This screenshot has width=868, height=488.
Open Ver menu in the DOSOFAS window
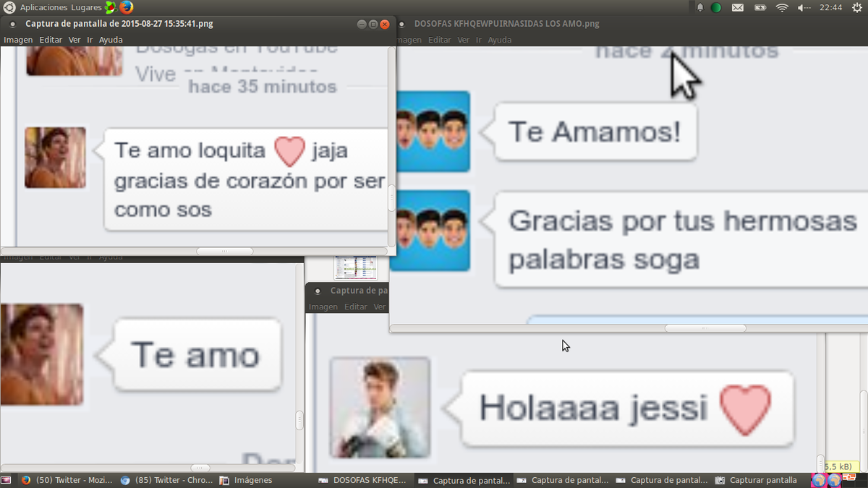pyautogui.click(x=463, y=40)
